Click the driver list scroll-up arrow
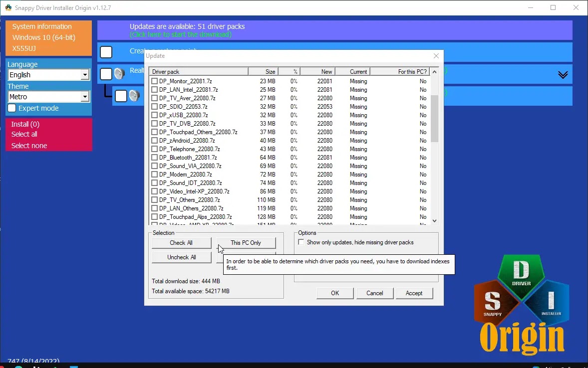The image size is (588, 368). (x=434, y=72)
